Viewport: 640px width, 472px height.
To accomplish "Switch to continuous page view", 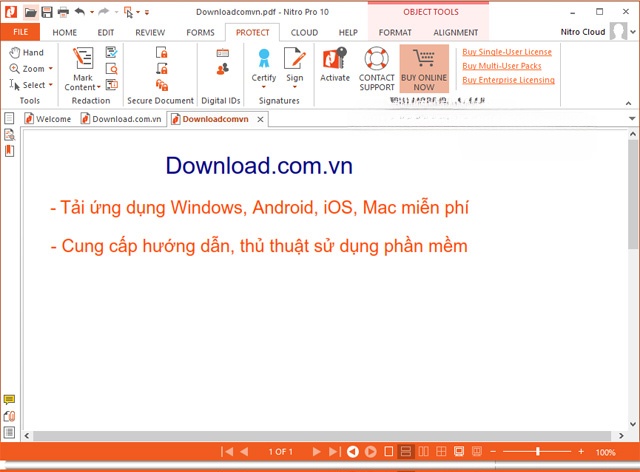I will [406, 452].
